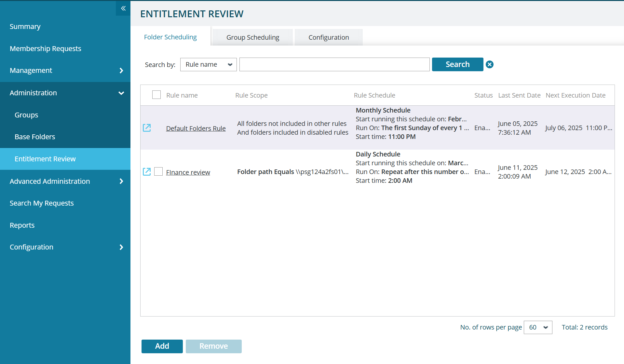The height and width of the screenshot is (364, 624).
Task: Toggle the select-all checkbox in the table header
Action: coord(156,94)
